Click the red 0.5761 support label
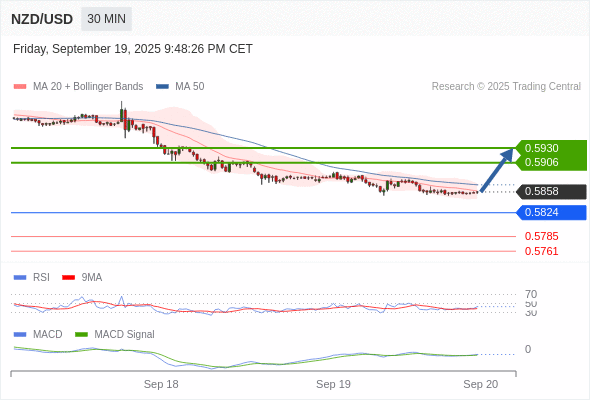The height and width of the screenshot is (400, 590). [x=541, y=251]
